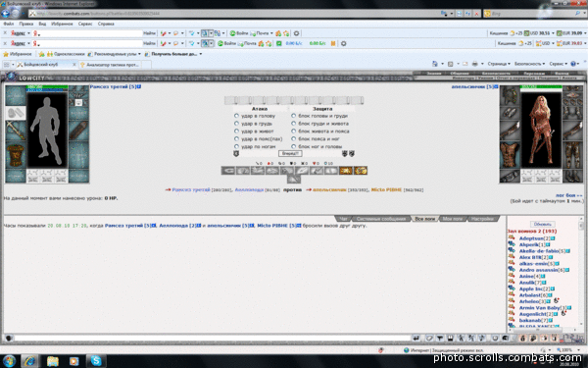Open the 'Избранное' menu in menu bar

[62, 24]
